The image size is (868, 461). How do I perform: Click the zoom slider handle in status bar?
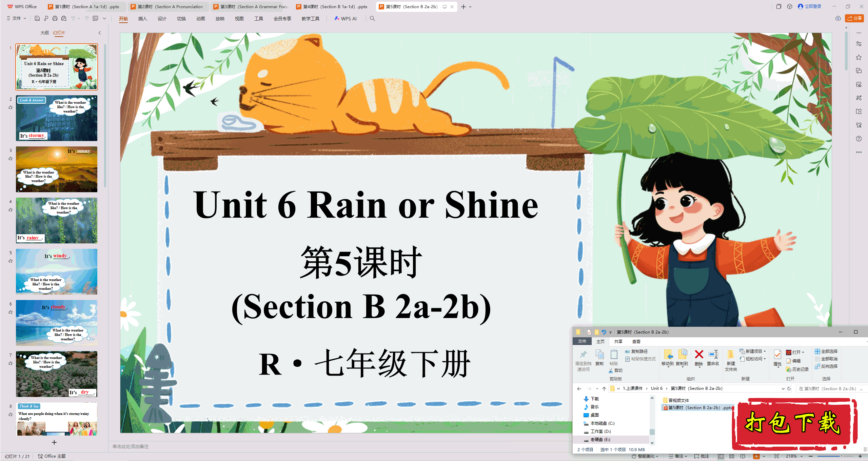pyautogui.click(x=842, y=456)
